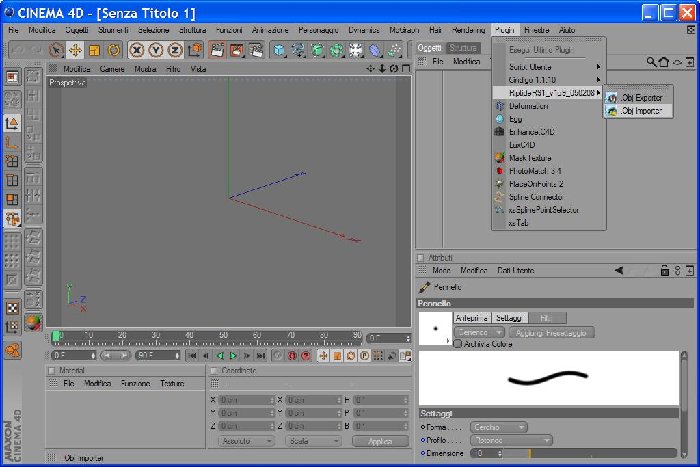Open Camere menu in viewport
Viewport: 700px width, 467px height.
112,69
